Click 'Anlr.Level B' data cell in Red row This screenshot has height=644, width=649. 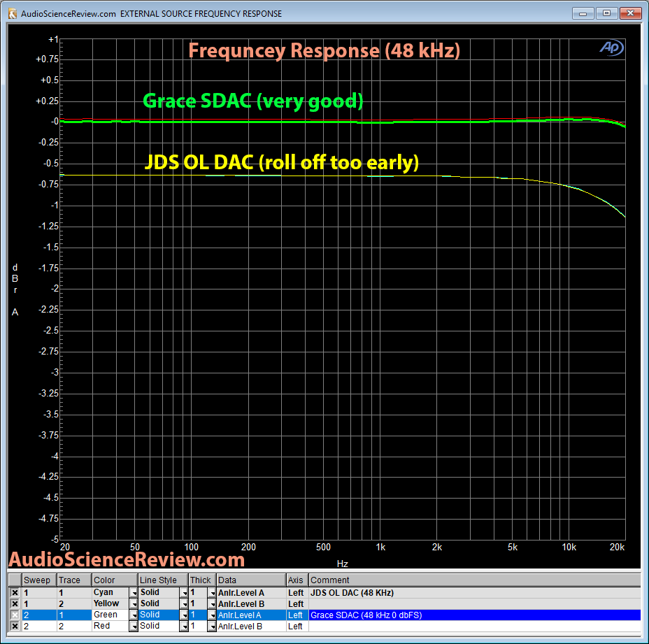point(251,627)
